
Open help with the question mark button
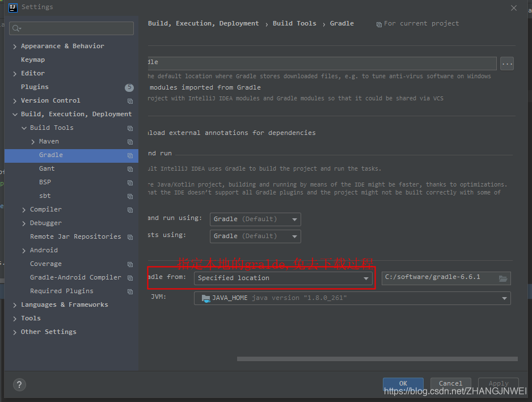(x=19, y=384)
